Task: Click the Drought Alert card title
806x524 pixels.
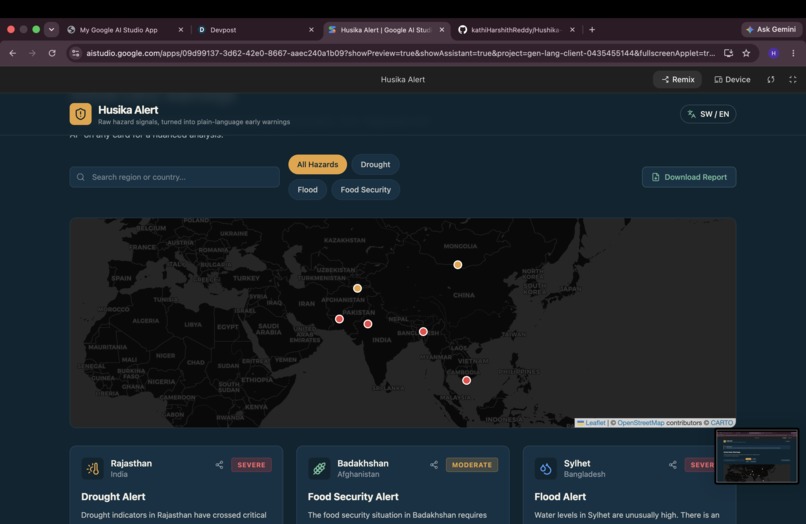Action: 113,497
